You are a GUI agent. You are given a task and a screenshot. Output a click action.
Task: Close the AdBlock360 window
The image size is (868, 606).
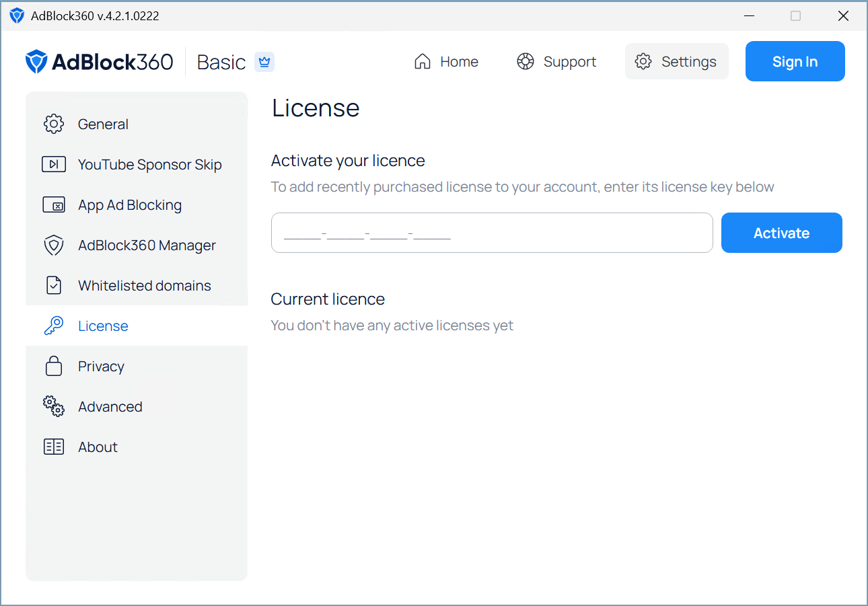(843, 15)
